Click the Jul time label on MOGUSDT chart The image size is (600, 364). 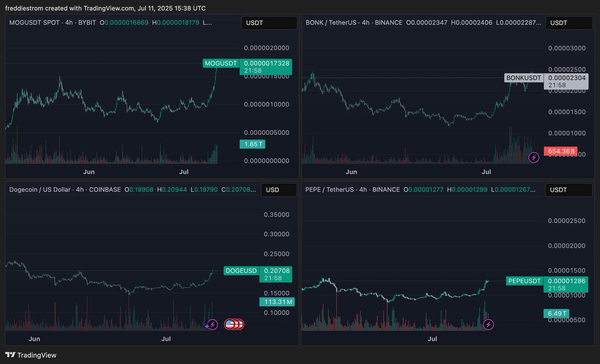tap(184, 172)
